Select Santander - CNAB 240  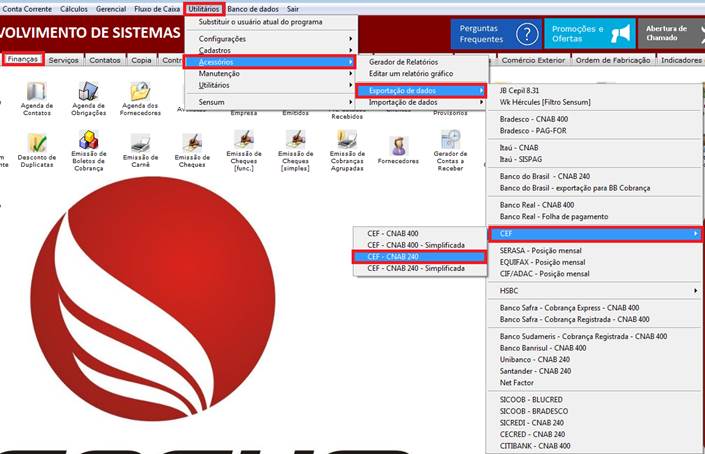595,371
